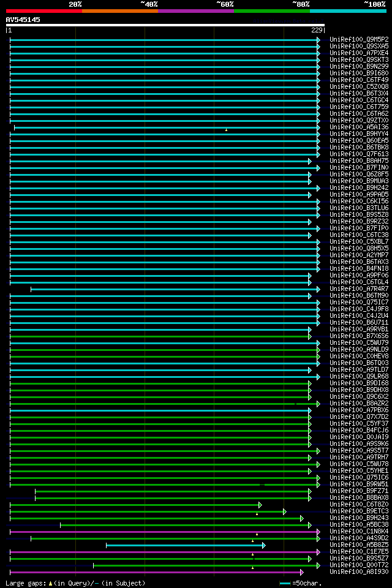Viewport: 392px width, 588px height.
Task: Select the purple C1N8K4 alignment bar
Action: click(x=165, y=532)
